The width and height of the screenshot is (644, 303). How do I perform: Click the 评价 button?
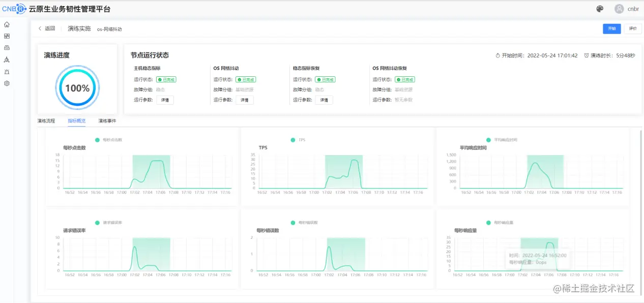pyautogui.click(x=632, y=28)
